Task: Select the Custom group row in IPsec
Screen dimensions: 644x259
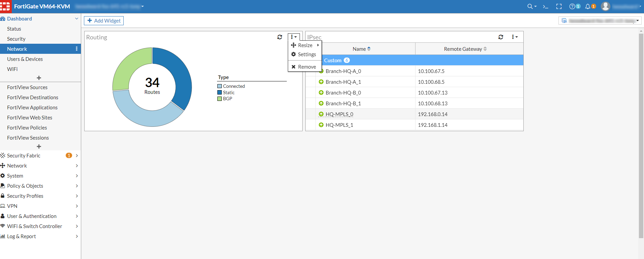Action: [x=415, y=60]
